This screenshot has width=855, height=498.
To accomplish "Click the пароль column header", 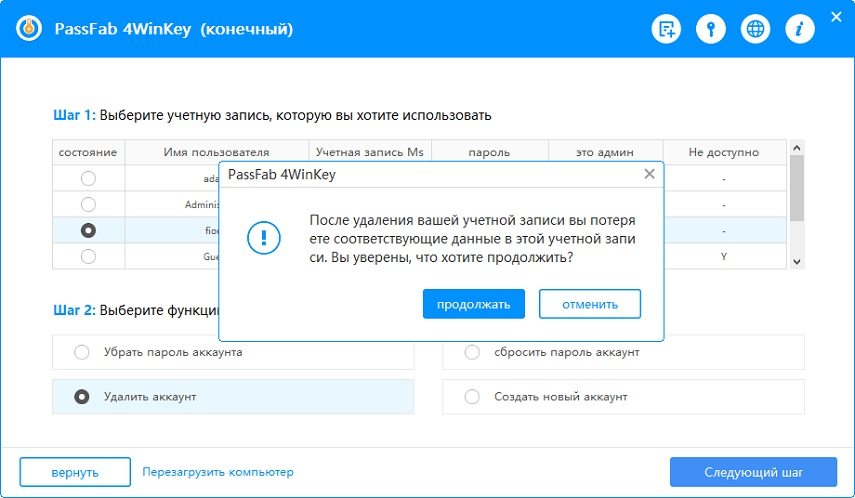I will point(489,152).
